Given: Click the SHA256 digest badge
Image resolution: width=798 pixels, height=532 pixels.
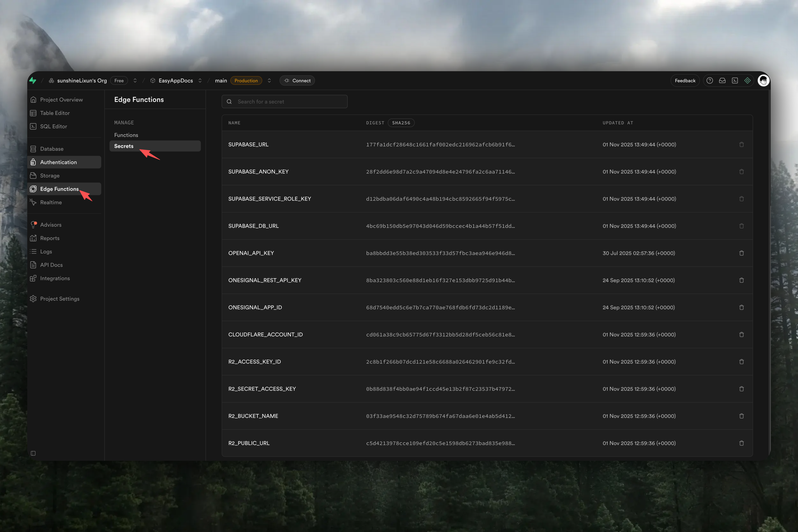Looking at the screenshot, I should 401,123.
